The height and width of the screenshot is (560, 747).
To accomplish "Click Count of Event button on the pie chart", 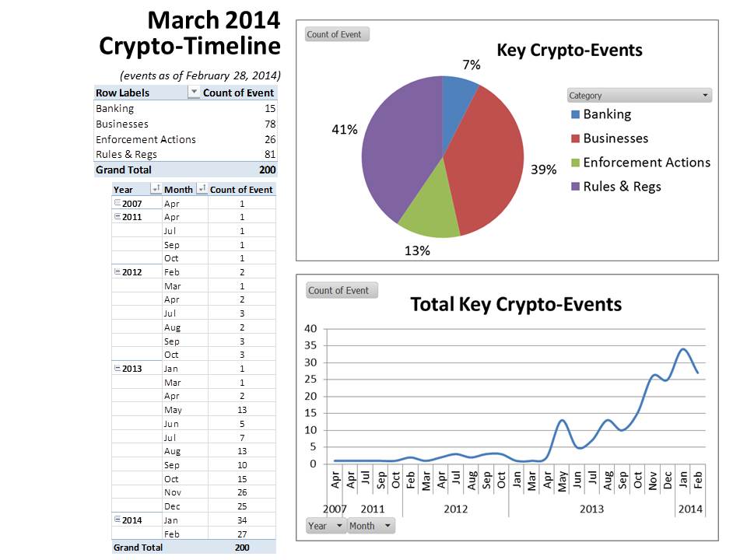I will click(x=334, y=34).
